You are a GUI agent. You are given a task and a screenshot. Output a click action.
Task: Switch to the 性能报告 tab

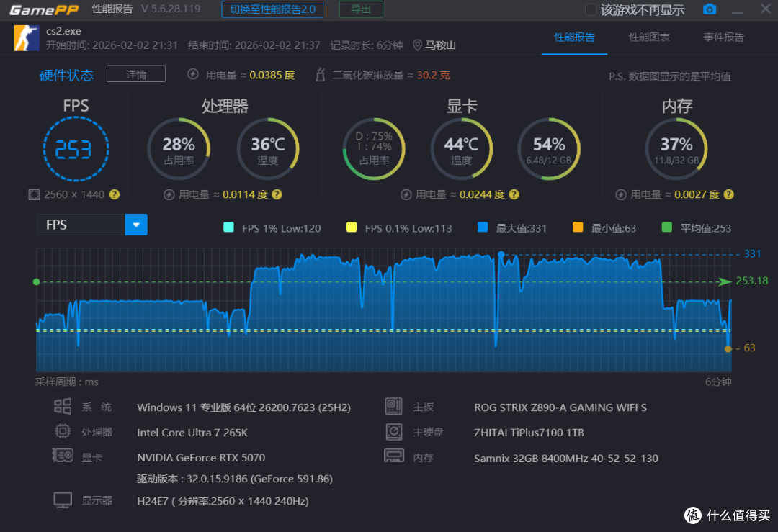pyautogui.click(x=574, y=37)
